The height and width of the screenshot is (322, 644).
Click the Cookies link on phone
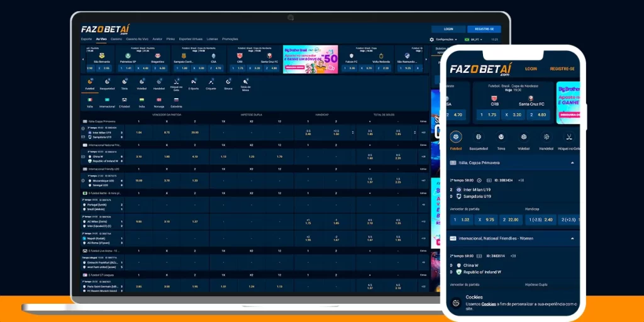[x=488, y=304]
